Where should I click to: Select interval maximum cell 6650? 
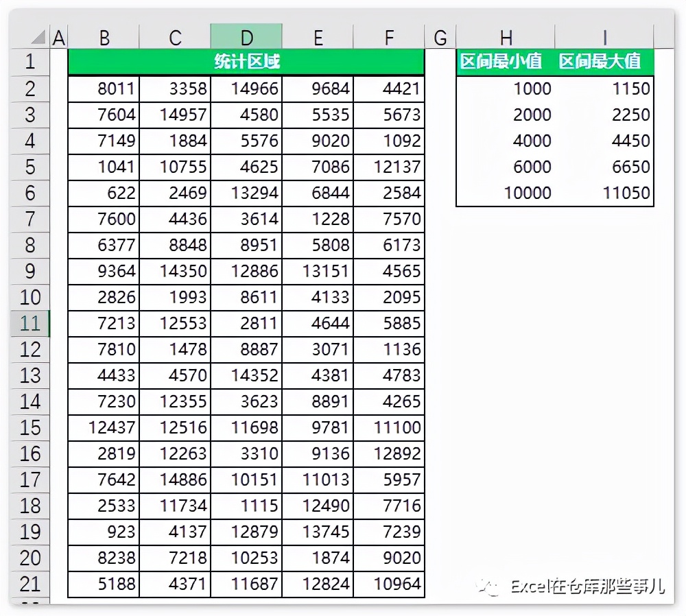pyautogui.click(x=604, y=167)
